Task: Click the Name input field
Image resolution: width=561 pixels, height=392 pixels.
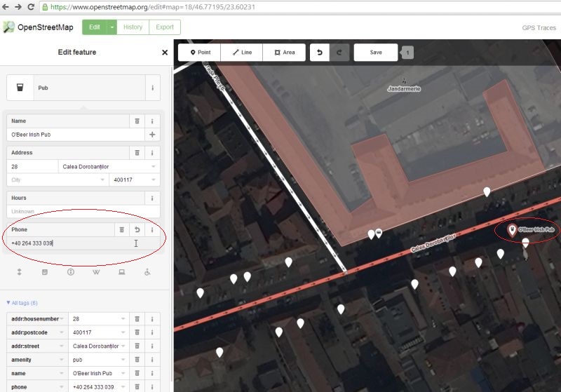Action: tap(76, 135)
